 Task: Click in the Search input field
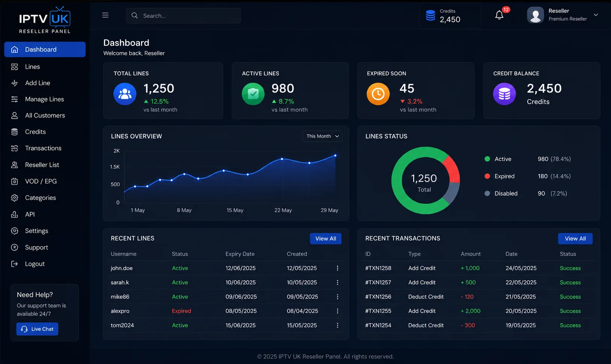pos(183,15)
